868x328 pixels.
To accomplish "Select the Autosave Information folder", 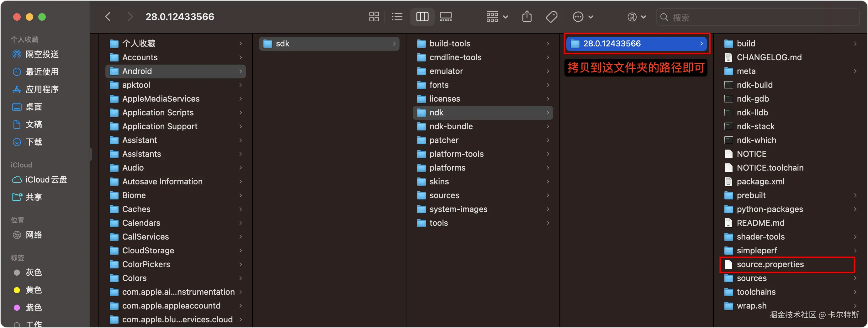I will [176, 182].
